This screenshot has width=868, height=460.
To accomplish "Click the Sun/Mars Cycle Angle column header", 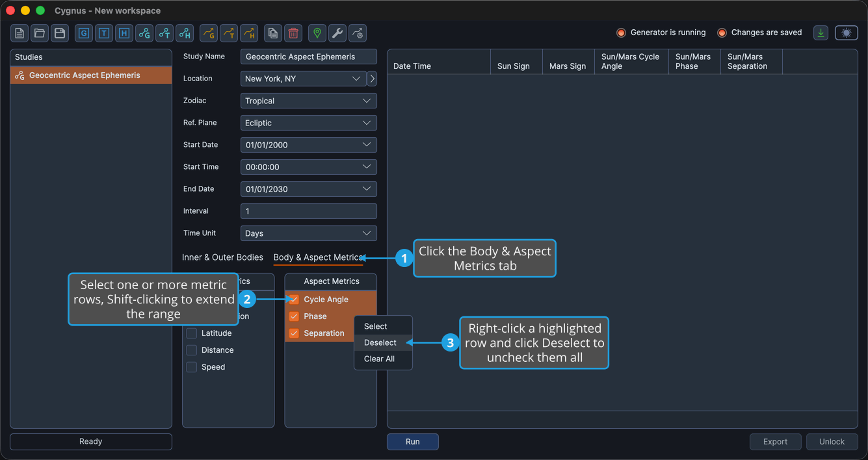I will pyautogui.click(x=632, y=62).
